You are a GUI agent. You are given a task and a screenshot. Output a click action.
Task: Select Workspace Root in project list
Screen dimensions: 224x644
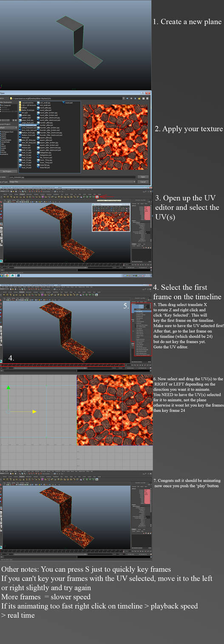(x=7, y=132)
